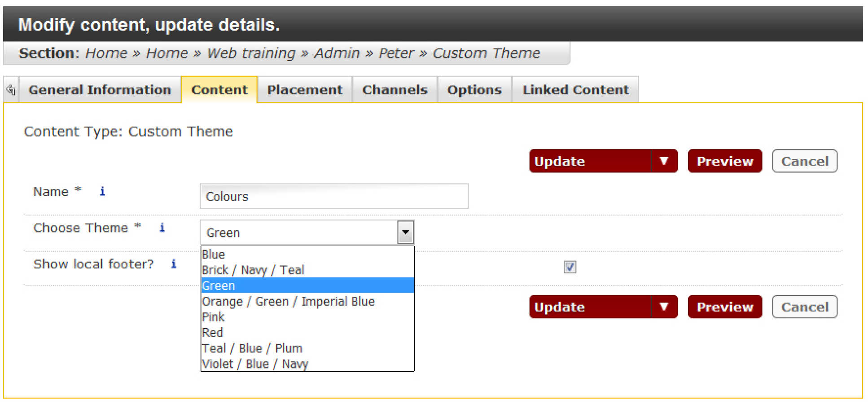Open the Choose Theme dropdown arrow

(405, 233)
